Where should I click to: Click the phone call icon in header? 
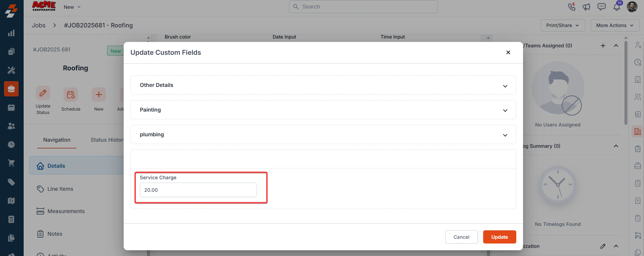(571, 7)
